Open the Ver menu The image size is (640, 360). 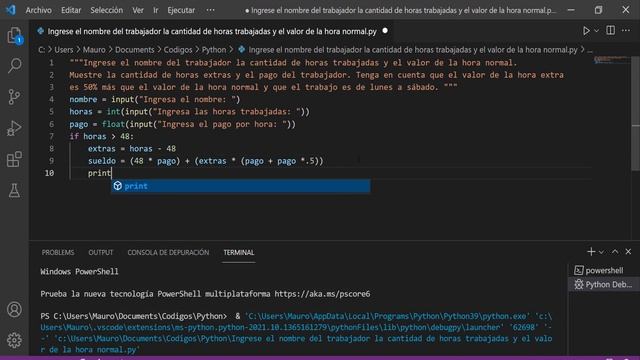point(138,10)
